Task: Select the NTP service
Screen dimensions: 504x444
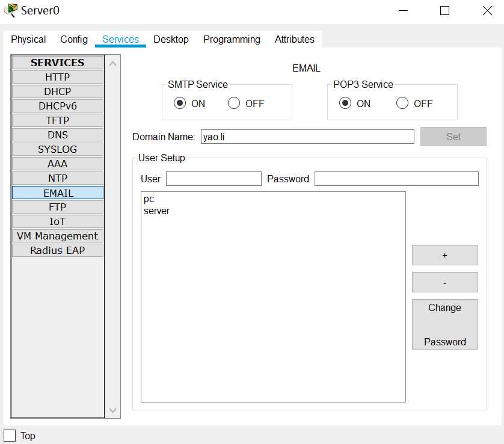Action: pos(58,179)
